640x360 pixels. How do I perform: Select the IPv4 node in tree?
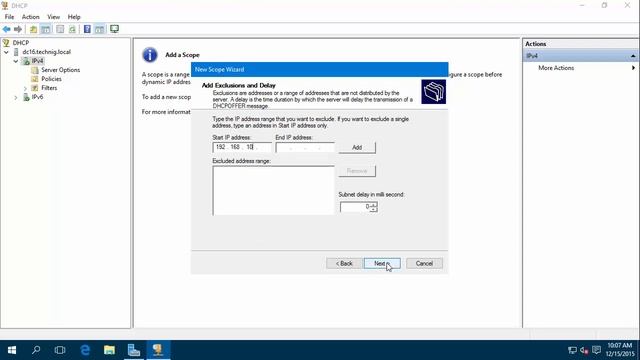pos(37,61)
